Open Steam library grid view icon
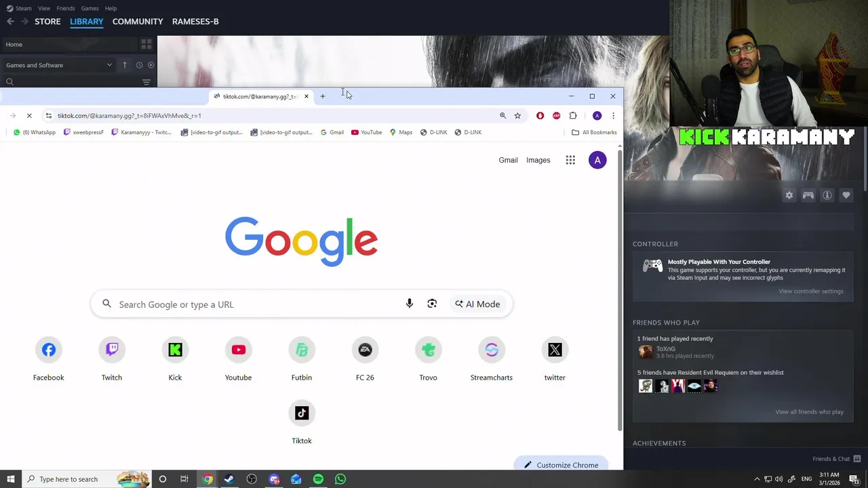Screen dimensions: 868x488 [146, 44]
